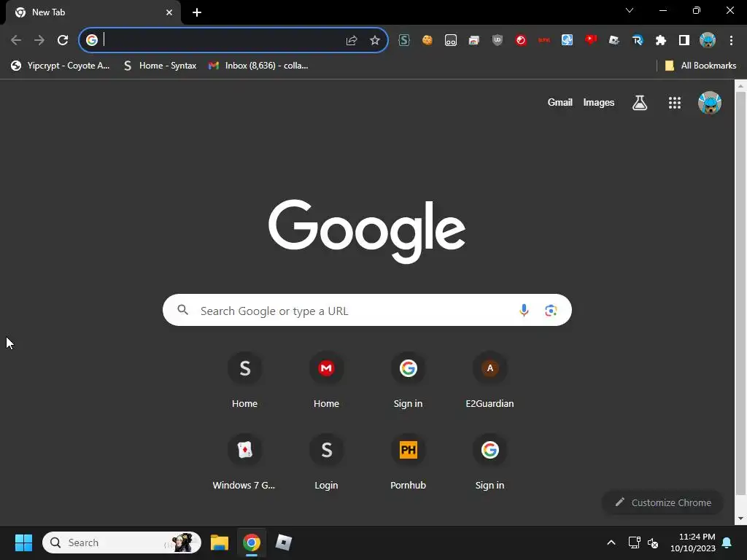Open Search Labs flask icon
Viewport: 747px width, 560px height.
[640, 102]
